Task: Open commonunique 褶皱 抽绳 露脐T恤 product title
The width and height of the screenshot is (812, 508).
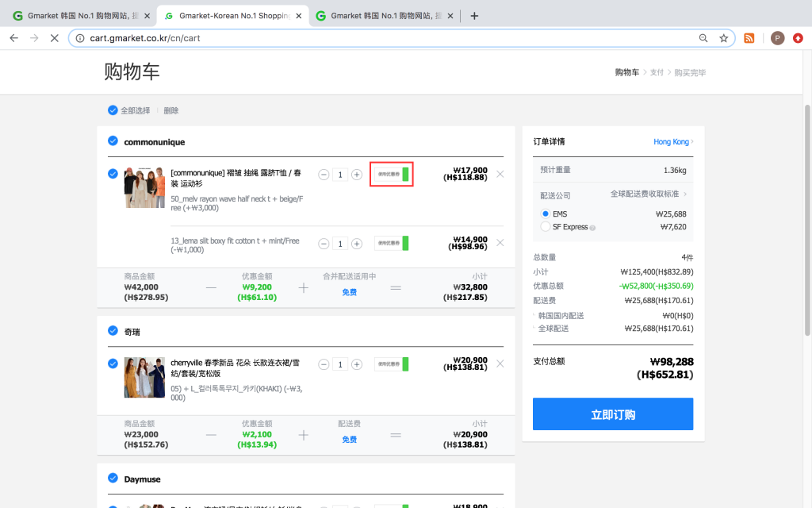Action: coord(236,178)
